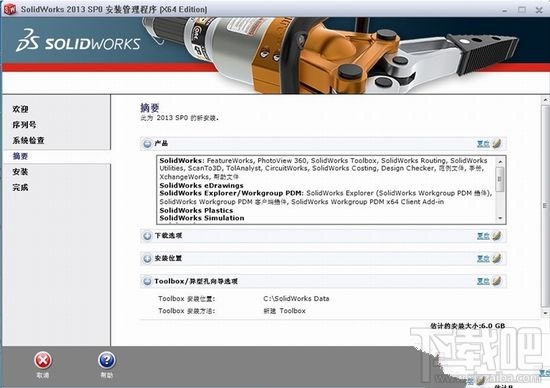Image resolution: width=550 pixels, height=388 pixels.
Task: Click the 更改 link for Toolbox options
Action: (x=483, y=281)
